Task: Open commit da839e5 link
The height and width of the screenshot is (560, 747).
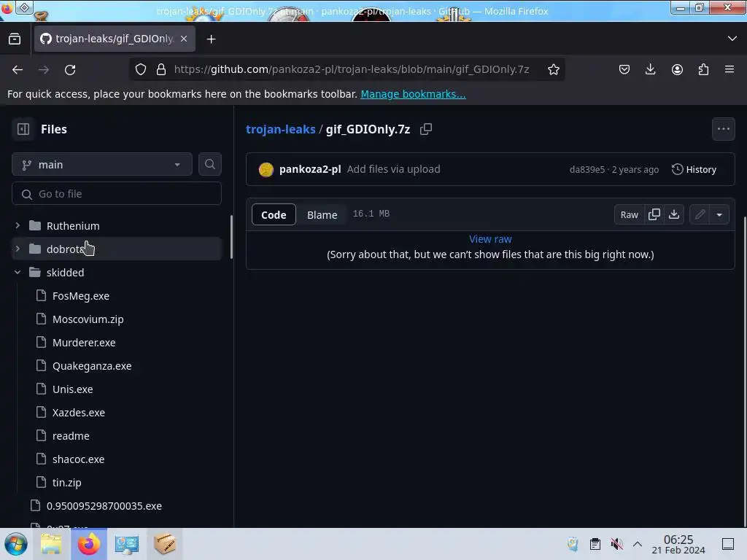Action: coord(587,169)
